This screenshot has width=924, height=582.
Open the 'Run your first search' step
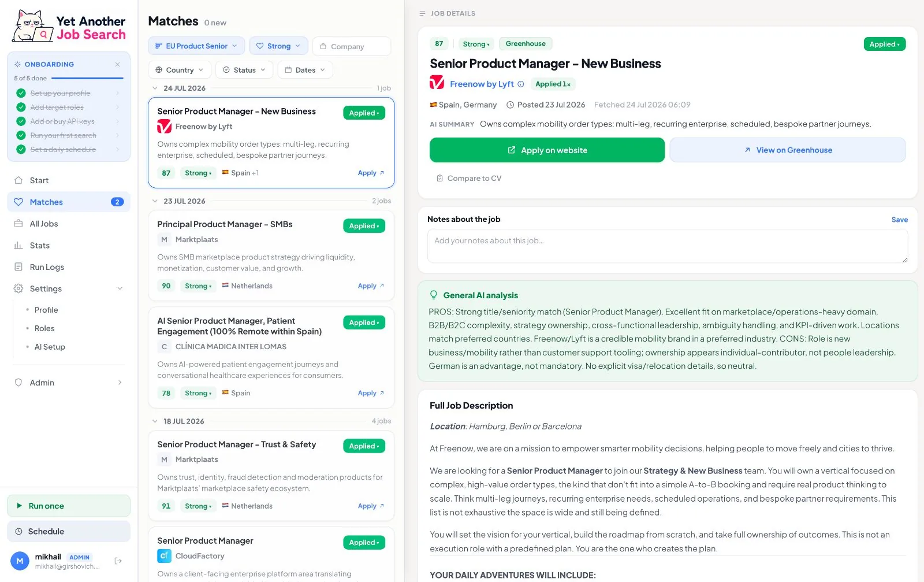click(x=68, y=135)
